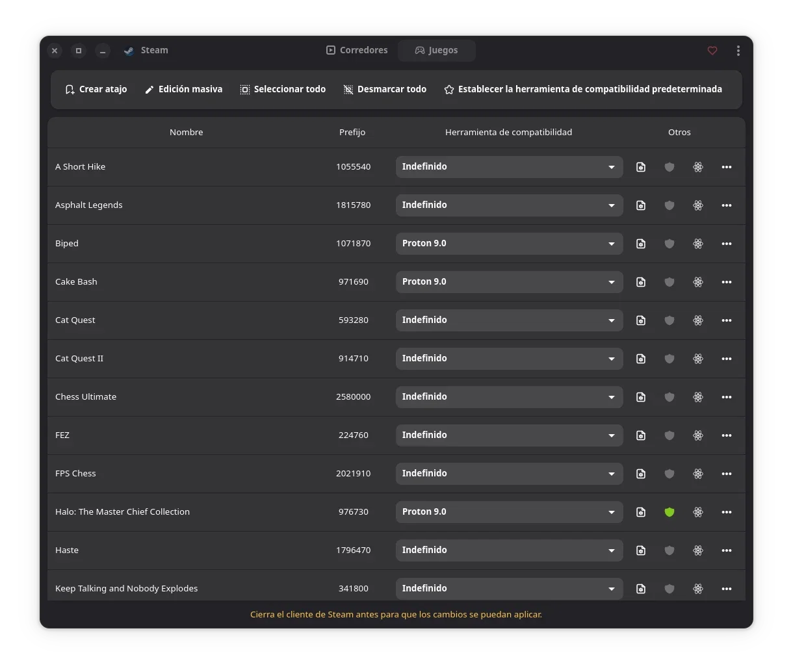Open more options for A Short Hike

click(727, 167)
